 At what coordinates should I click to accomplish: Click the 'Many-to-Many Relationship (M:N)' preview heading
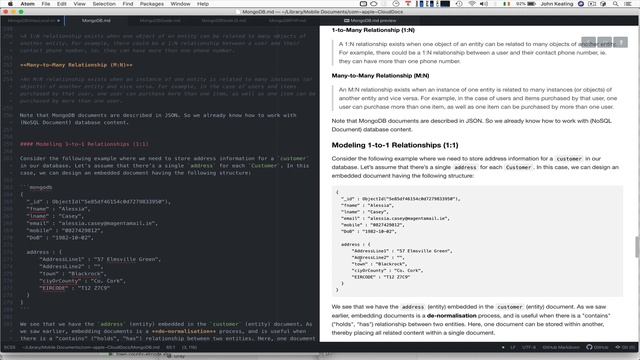(x=380, y=76)
